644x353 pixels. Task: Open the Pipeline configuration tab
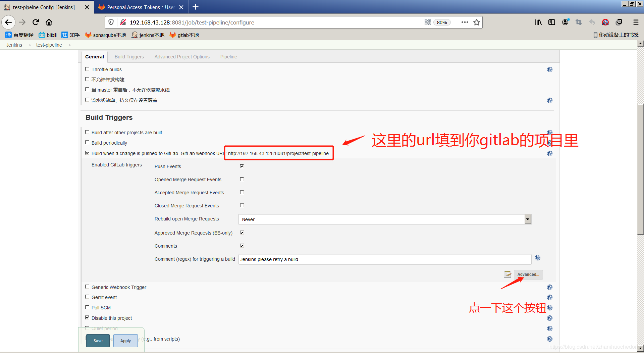tap(228, 56)
